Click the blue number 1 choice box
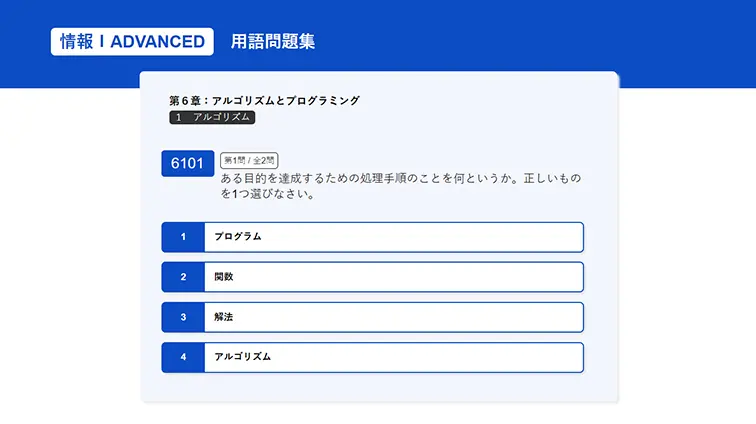Image resolution: width=756 pixels, height=424 pixels. (183, 237)
